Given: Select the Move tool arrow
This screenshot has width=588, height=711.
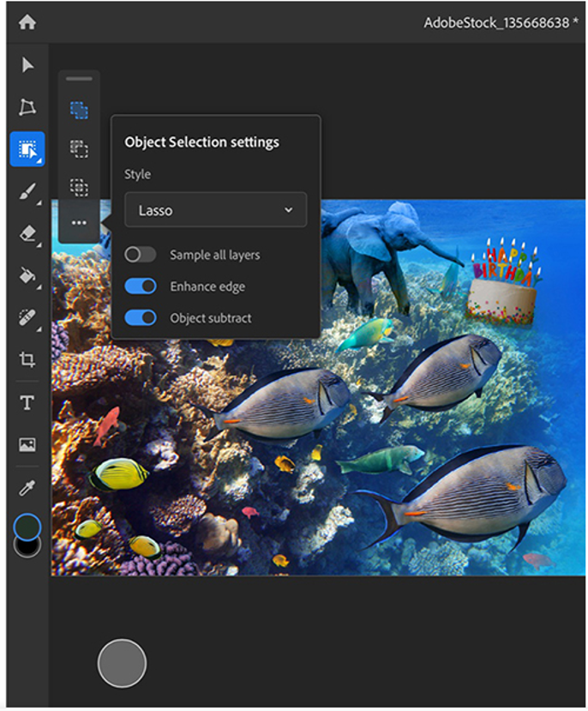Looking at the screenshot, I should 27,65.
